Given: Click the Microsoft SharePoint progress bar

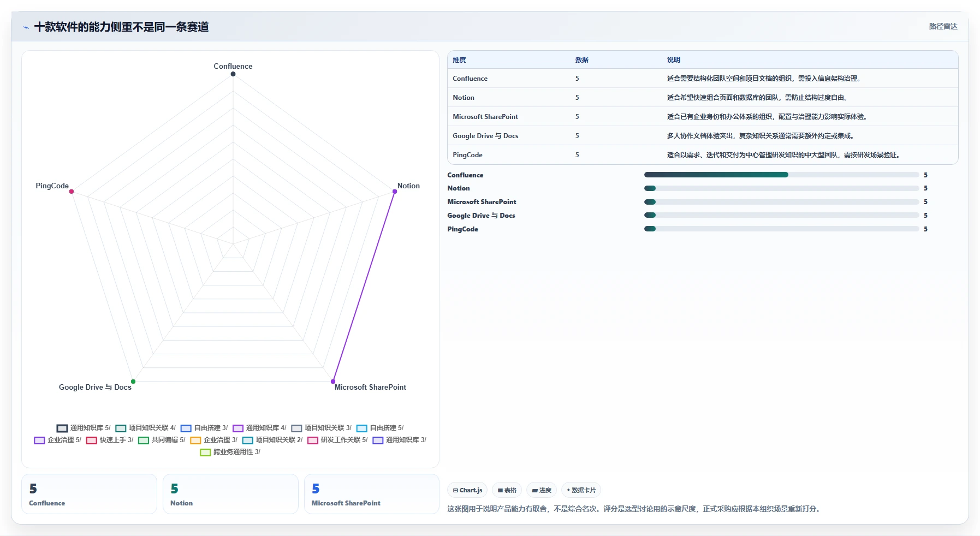Looking at the screenshot, I should (x=782, y=202).
